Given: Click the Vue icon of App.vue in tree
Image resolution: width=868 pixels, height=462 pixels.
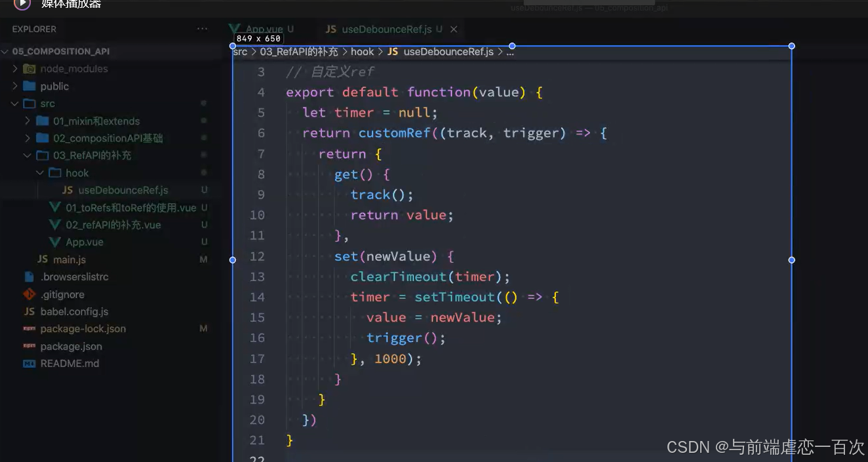Looking at the screenshot, I should click(55, 242).
